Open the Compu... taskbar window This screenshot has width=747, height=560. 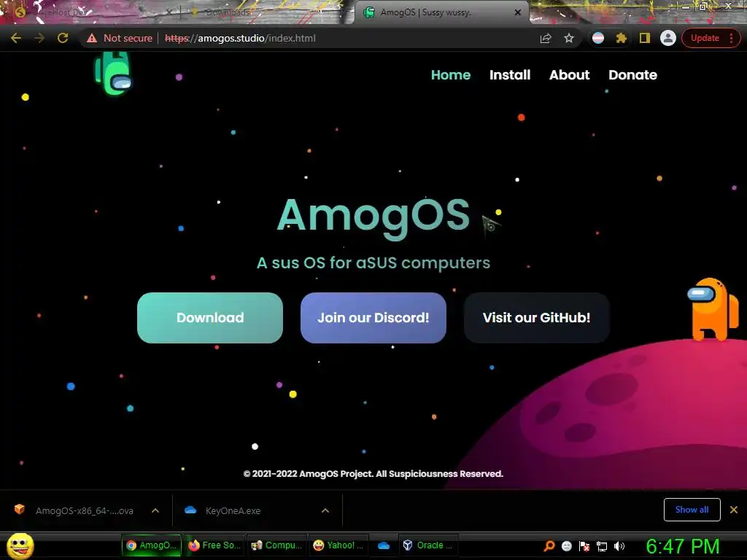276,545
